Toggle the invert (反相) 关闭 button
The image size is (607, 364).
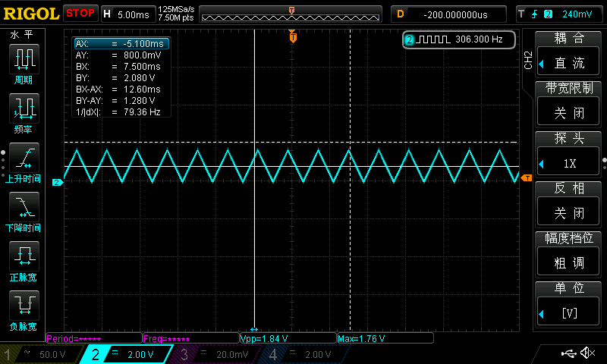click(568, 212)
